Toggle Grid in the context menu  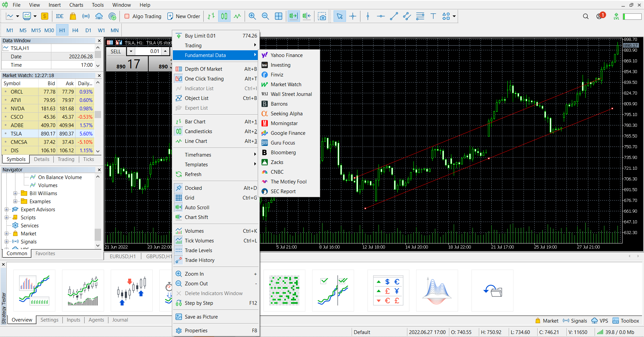(216, 198)
